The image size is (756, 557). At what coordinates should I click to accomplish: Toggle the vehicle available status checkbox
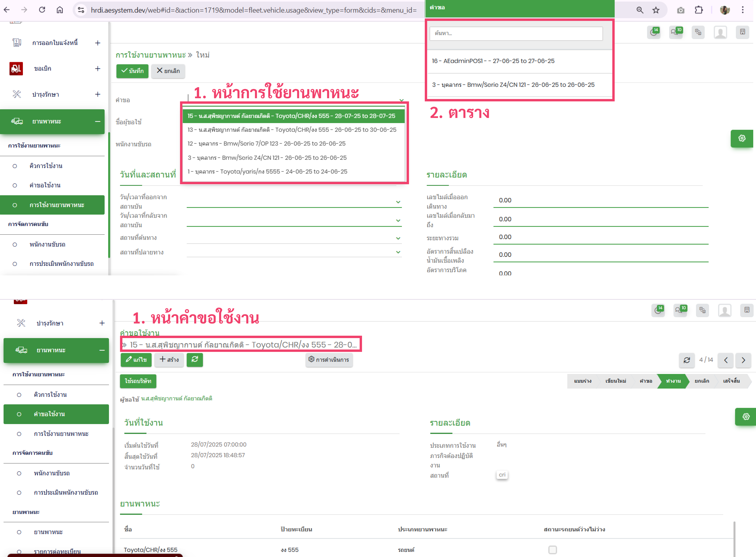[x=552, y=550]
